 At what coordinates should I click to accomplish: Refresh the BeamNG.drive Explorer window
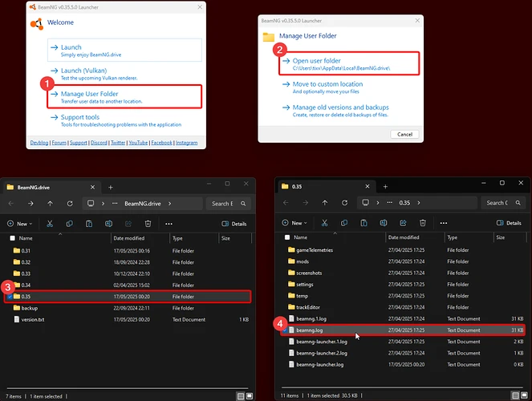click(x=70, y=204)
